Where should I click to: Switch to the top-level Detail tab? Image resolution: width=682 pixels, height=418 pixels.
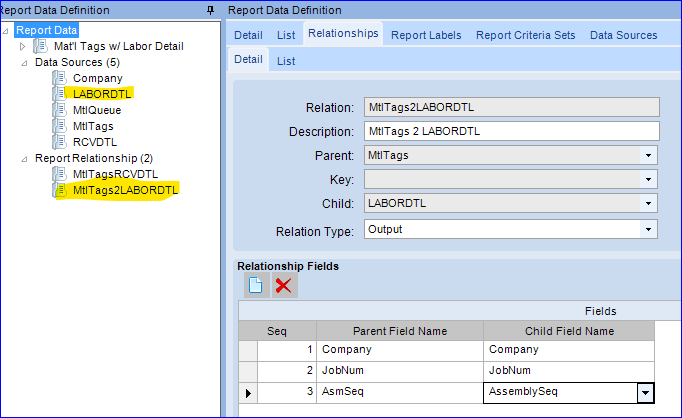[248, 35]
